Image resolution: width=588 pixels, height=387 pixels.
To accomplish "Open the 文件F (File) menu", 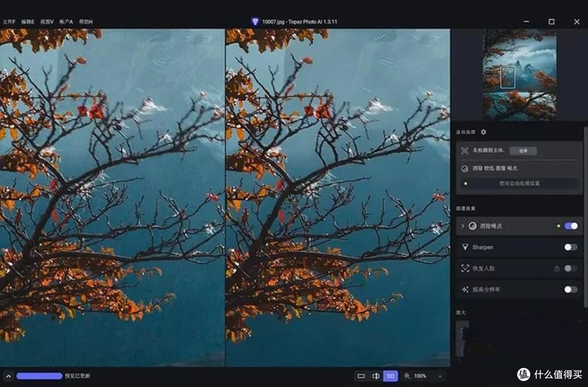I will coord(9,22).
